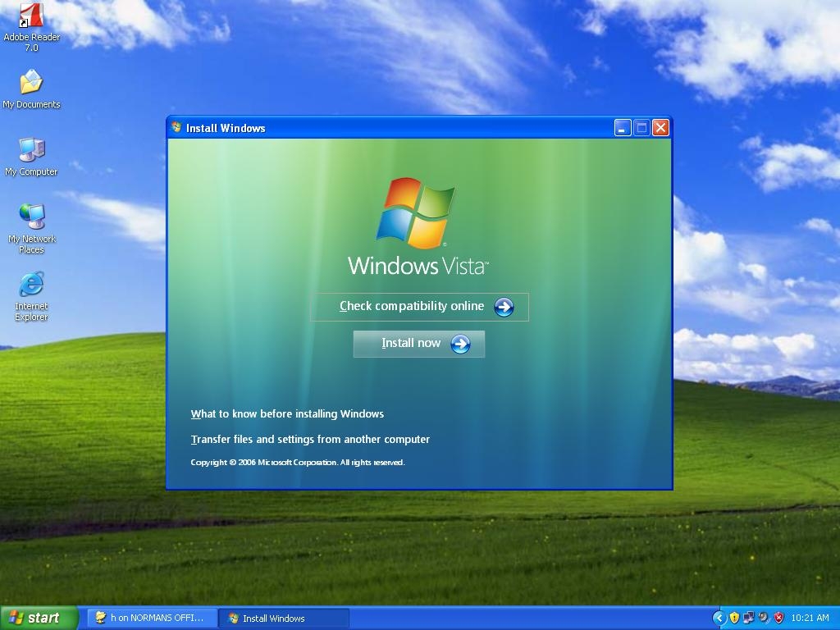Click the 10:21 AM clock

810,618
